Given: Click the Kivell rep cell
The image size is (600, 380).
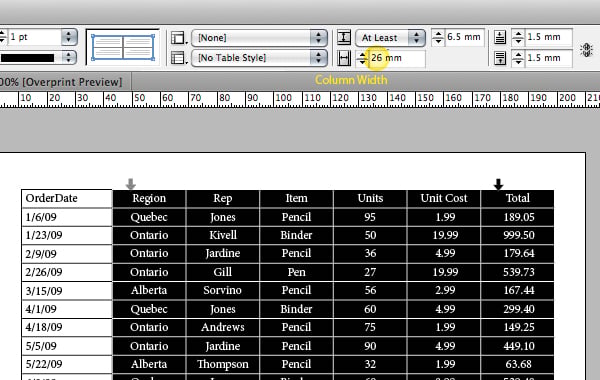Looking at the screenshot, I should coord(222,235).
